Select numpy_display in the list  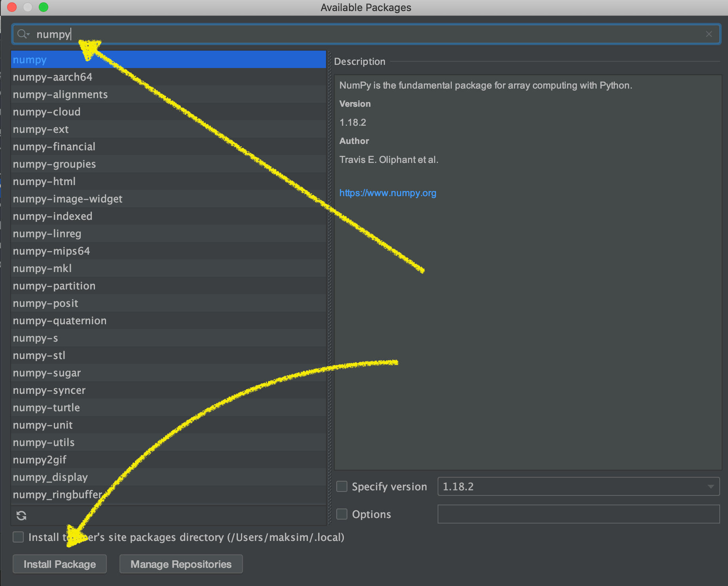pyautogui.click(x=169, y=477)
